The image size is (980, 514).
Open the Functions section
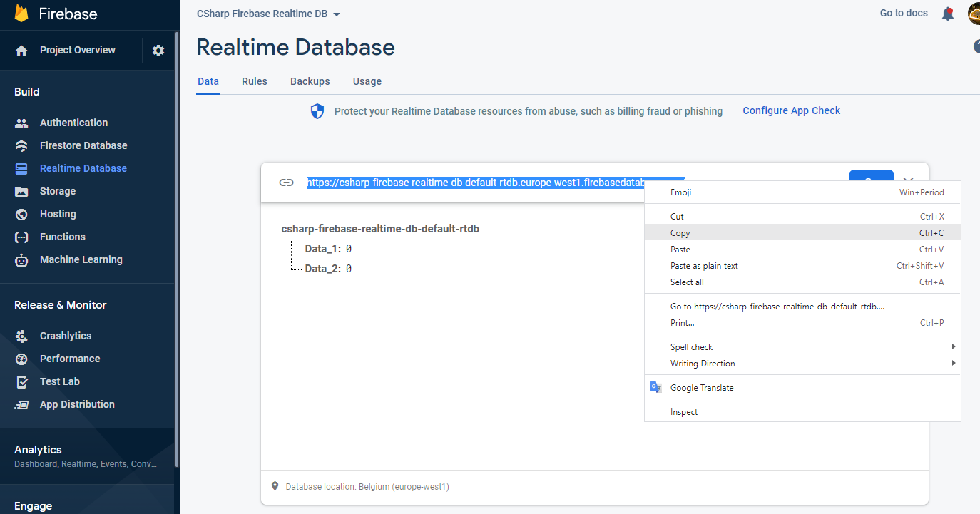click(61, 236)
